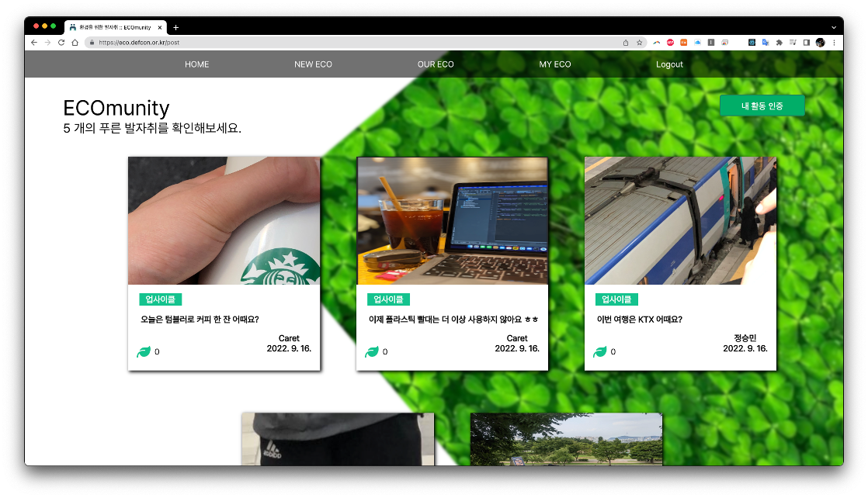Open the orange Fx extension
This screenshot has width=868, height=498.
click(684, 43)
